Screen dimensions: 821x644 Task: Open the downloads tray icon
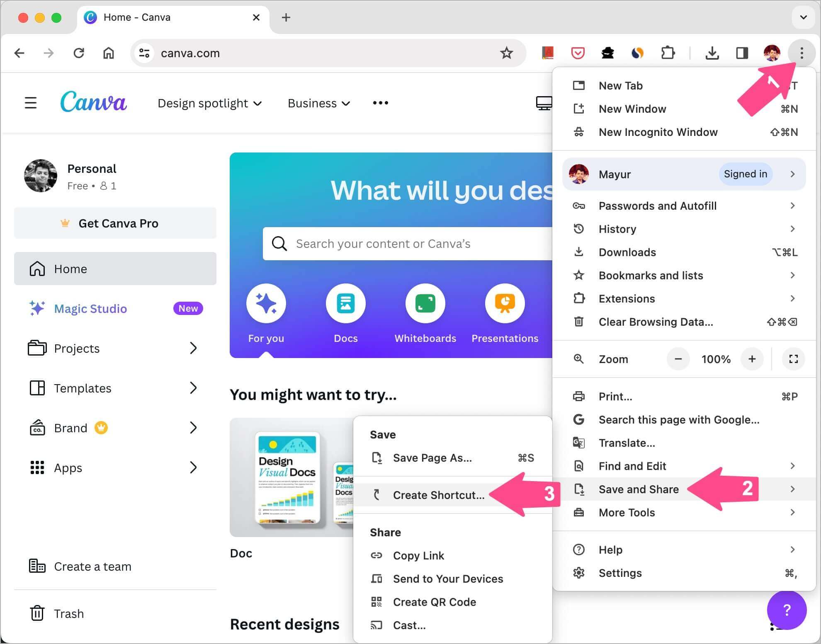tap(712, 53)
